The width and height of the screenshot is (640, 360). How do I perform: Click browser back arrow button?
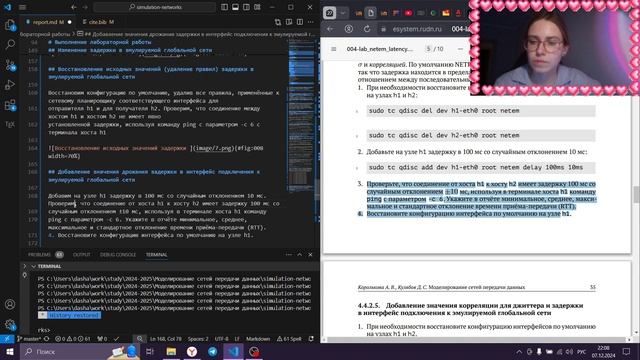(x=330, y=29)
